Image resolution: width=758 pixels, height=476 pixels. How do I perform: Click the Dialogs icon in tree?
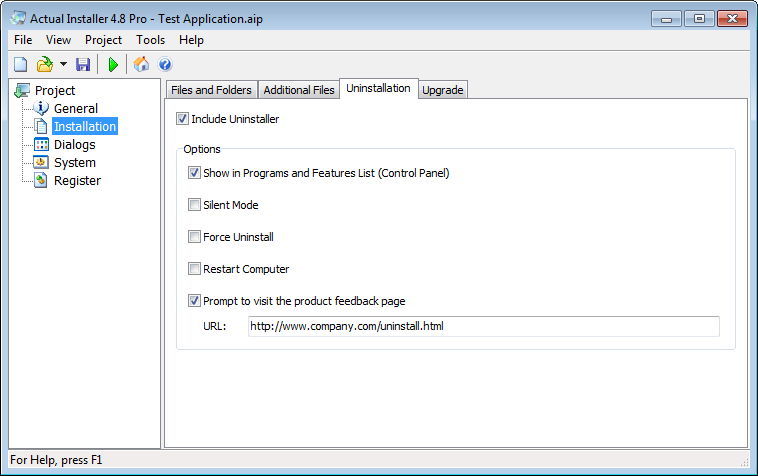tap(41, 144)
